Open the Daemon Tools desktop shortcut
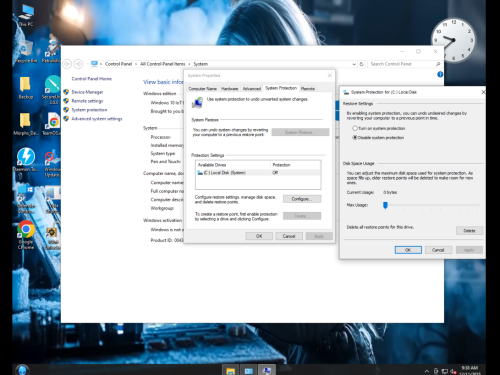 pyautogui.click(x=26, y=159)
